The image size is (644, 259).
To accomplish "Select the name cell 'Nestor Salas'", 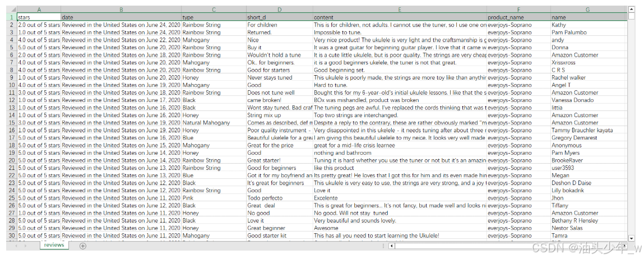I will (x=589, y=228).
